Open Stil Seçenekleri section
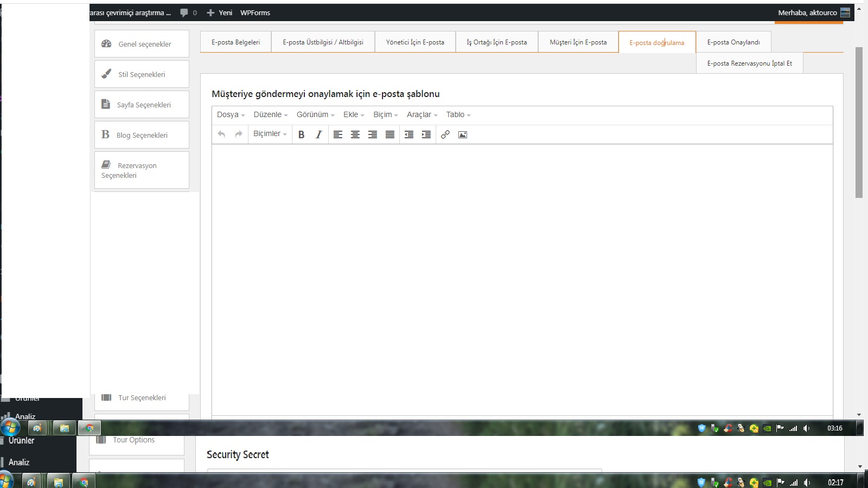This screenshot has width=868, height=488. pyautogui.click(x=142, y=74)
